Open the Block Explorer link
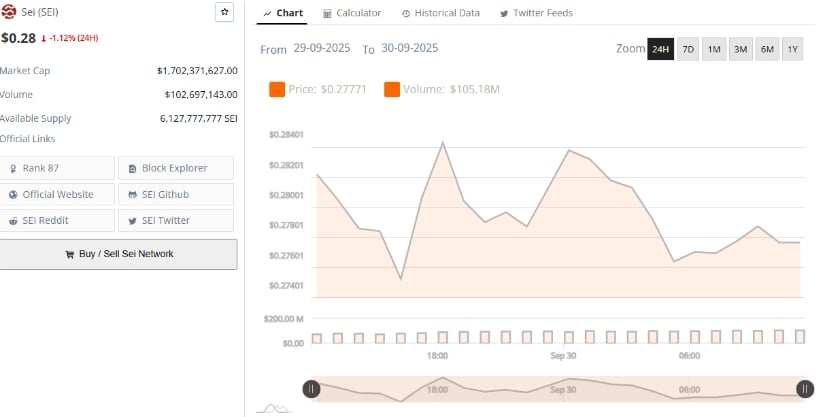Viewport: 825px width, 417px height. (x=176, y=168)
